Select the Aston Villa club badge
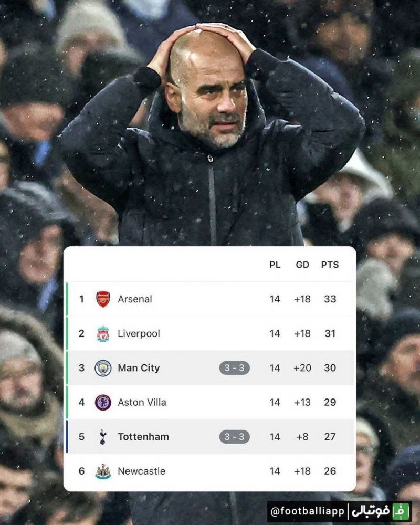Image resolution: width=420 pixels, height=525 pixels. (103, 402)
